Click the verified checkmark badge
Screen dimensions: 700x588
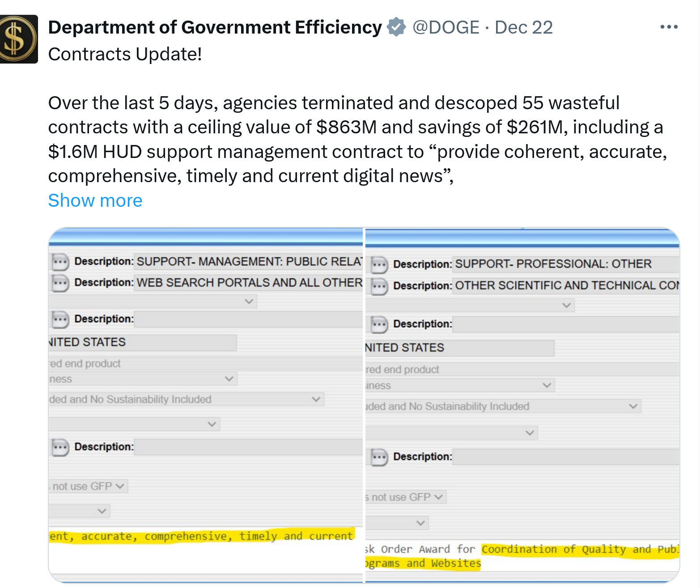click(396, 27)
